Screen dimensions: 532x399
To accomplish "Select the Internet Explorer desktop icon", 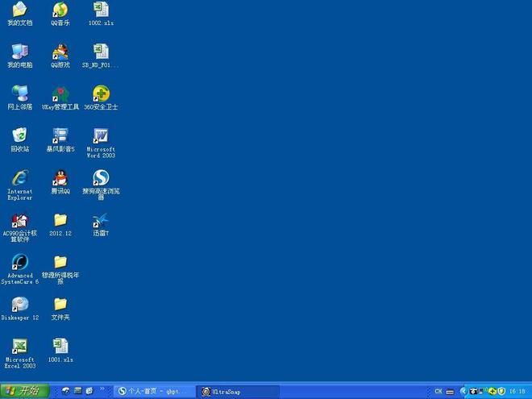I will (x=20, y=185).
